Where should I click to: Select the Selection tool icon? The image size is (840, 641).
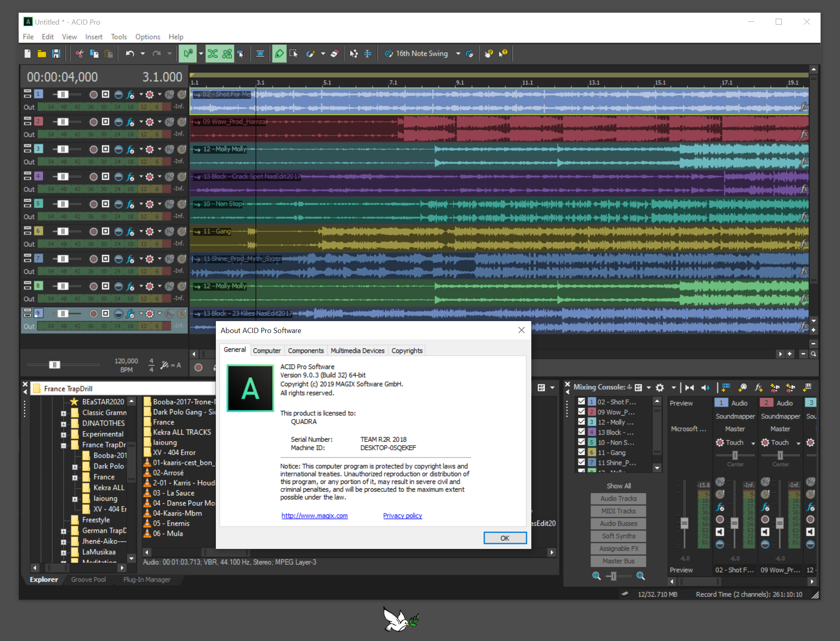point(294,54)
